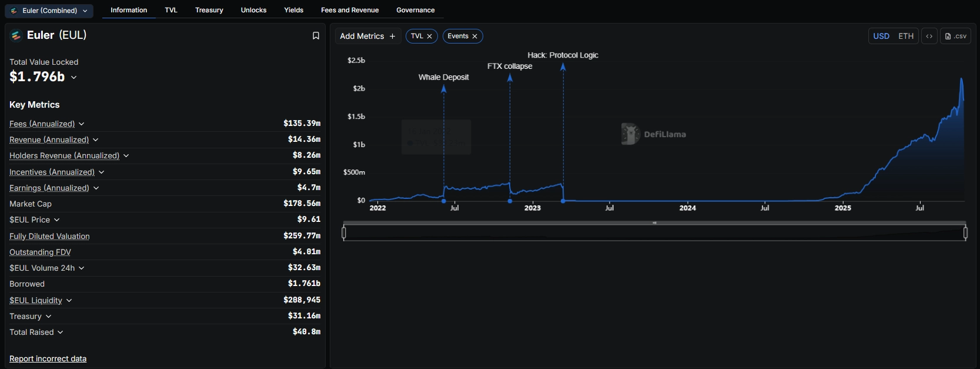Click the plus icon in Add Metrics
The height and width of the screenshot is (369, 980).
coord(392,36)
